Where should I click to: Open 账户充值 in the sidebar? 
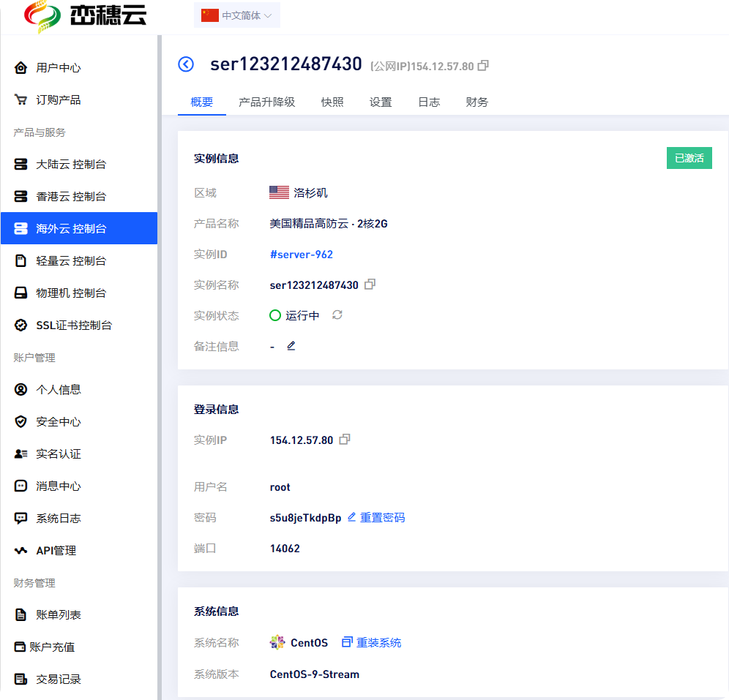(79, 647)
